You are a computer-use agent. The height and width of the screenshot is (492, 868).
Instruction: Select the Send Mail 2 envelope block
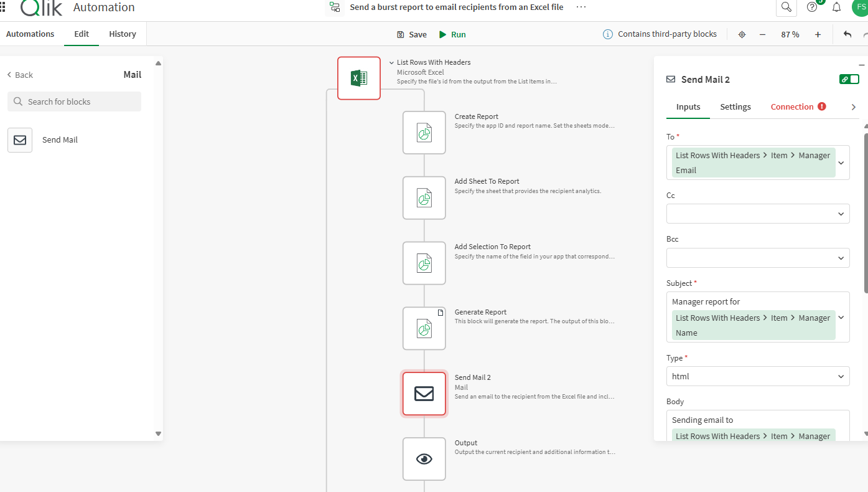(424, 394)
